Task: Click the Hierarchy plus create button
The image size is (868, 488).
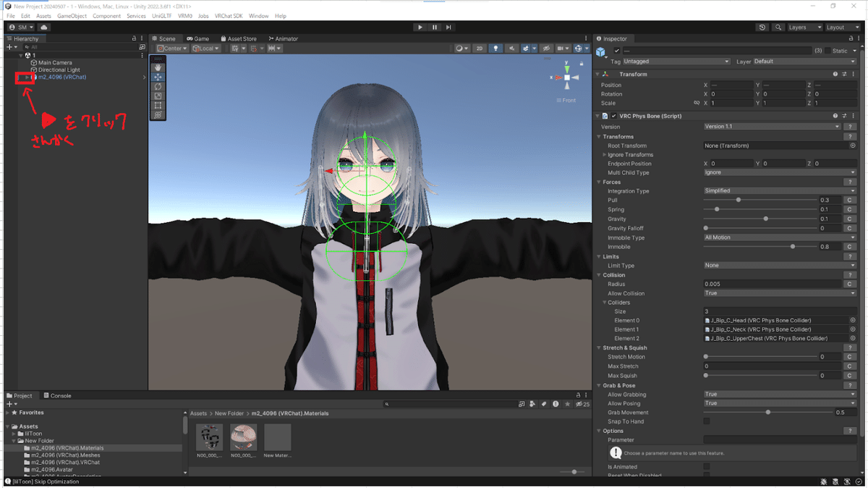Action: tap(10, 47)
